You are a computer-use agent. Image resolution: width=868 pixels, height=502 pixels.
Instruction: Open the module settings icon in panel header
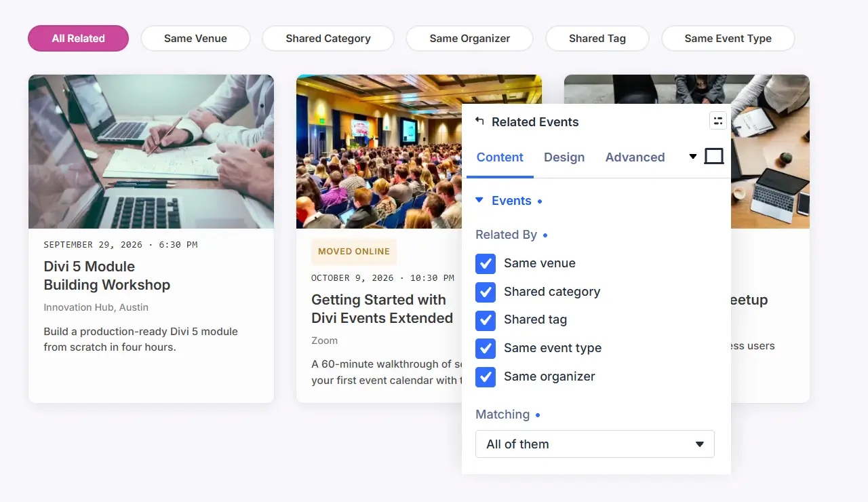717,121
